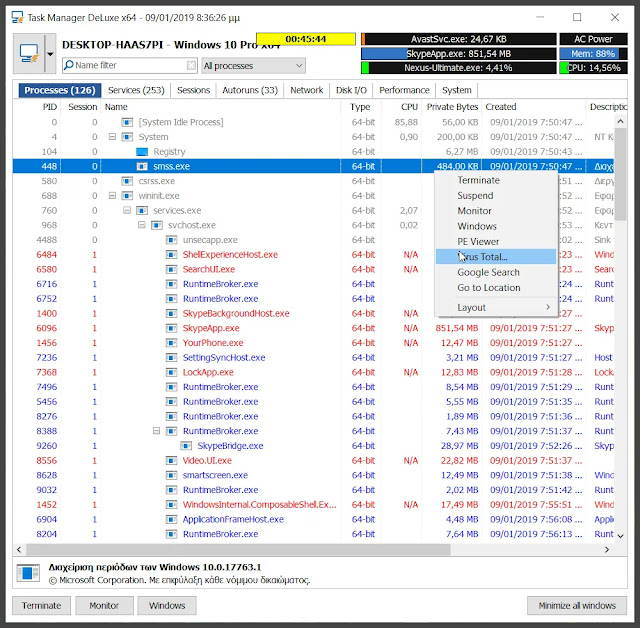Viewport: 640px width, 628px height.
Task: Click the SkypeApp.exe memory usage bar
Action: pos(458,53)
